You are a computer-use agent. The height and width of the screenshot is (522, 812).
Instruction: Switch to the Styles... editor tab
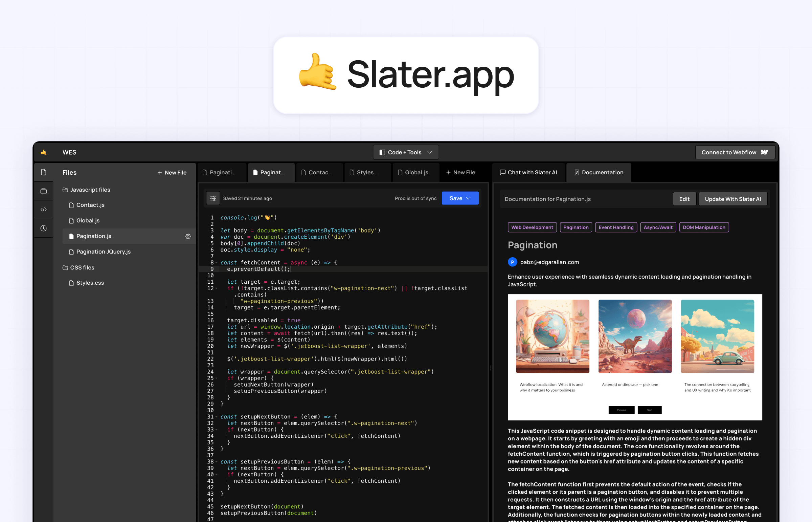[368, 173]
